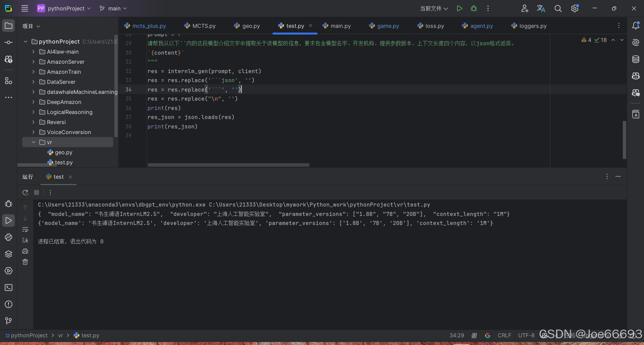The width and height of the screenshot is (644, 345).
Task: Switch to loggers.py editor tab
Action: coord(529,26)
